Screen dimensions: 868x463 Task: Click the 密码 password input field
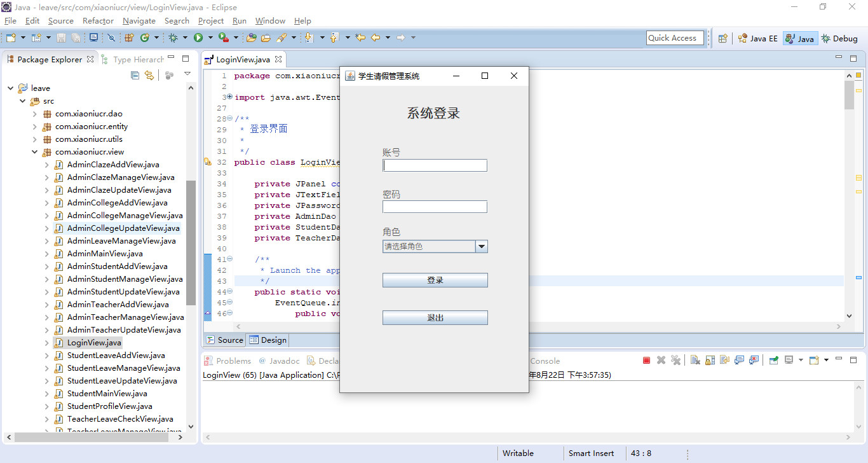point(435,207)
